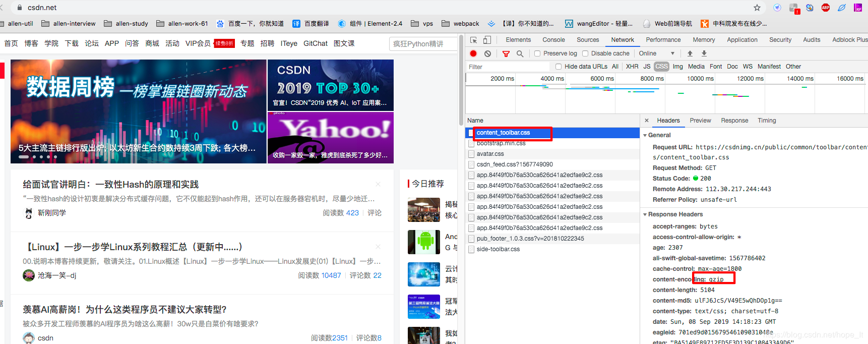Open the allen-study bookmark folder
The height and width of the screenshot is (344, 868).
126,24
